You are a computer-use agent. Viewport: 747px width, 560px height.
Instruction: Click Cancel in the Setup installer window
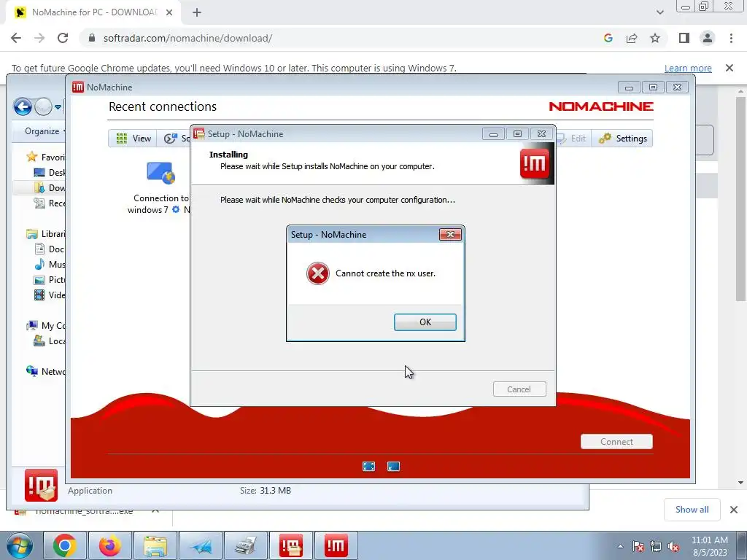(x=519, y=389)
